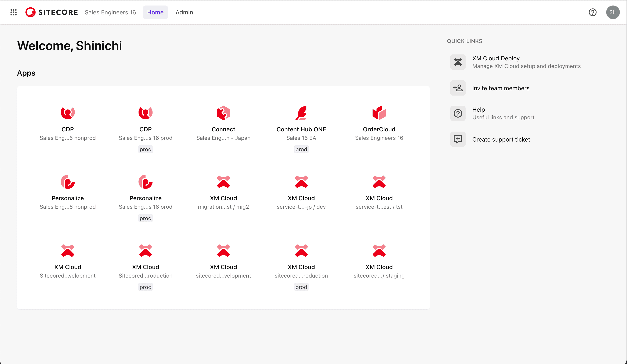Click Invite team members link
This screenshot has height=364, width=627.
point(500,88)
